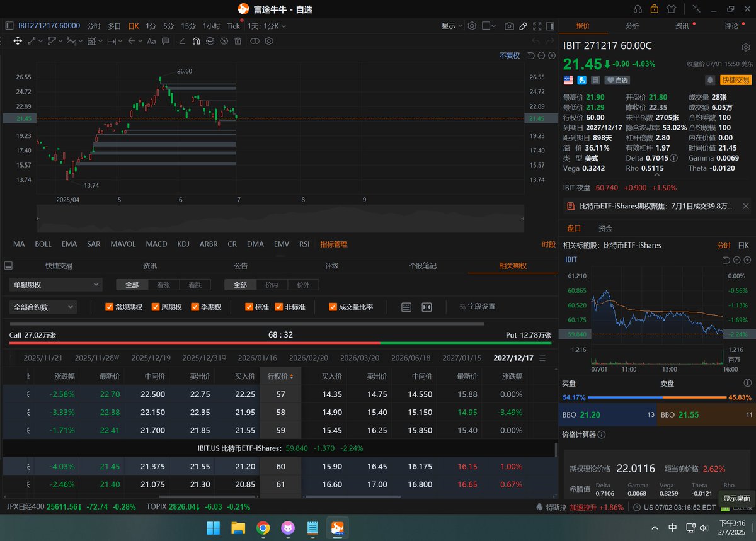756x541 pixels.
Task: Disable the 成交量比率 checkbox
Action: point(333,307)
